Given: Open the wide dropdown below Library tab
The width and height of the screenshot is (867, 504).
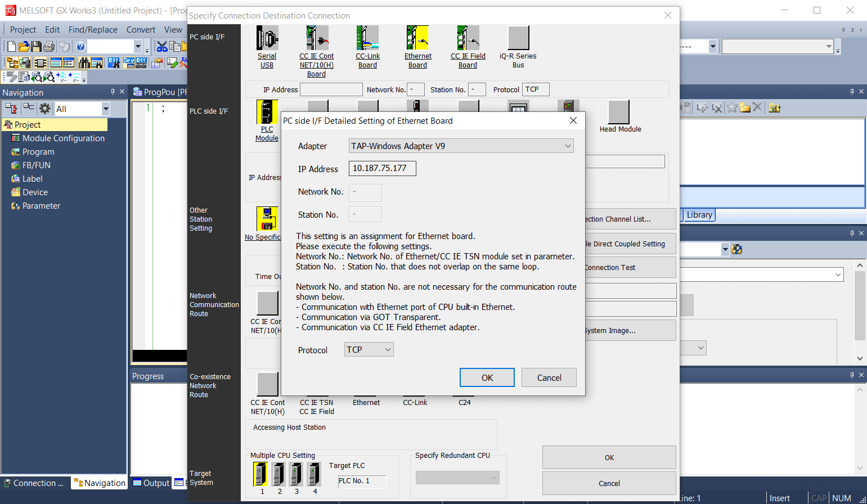Looking at the screenshot, I should (x=762, y=274).
